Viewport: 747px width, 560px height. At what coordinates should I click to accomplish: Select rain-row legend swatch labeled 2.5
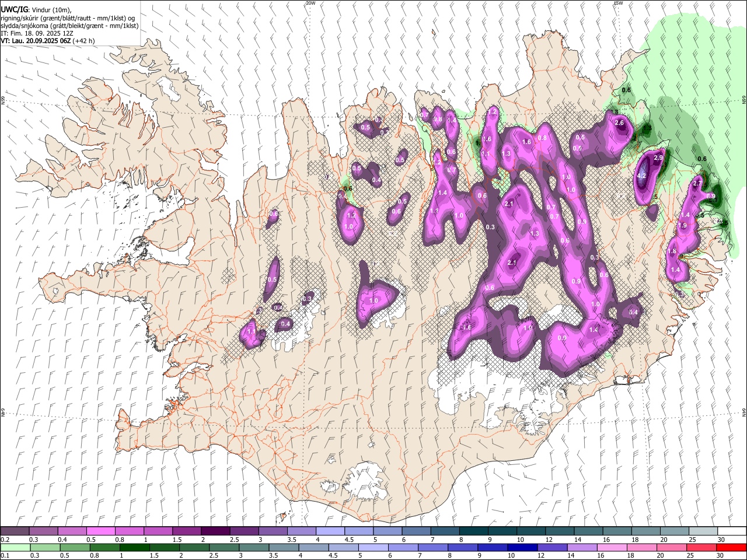tap(224, 547)
